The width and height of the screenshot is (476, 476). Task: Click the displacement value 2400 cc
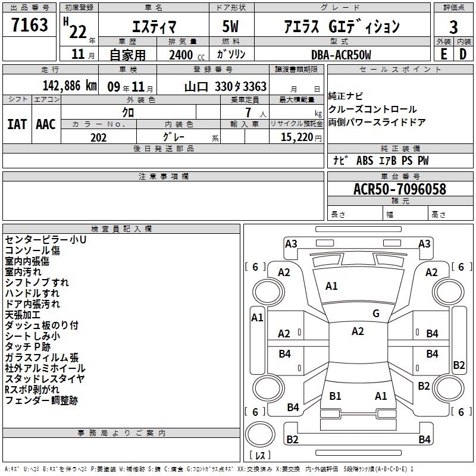click(187, 55)
